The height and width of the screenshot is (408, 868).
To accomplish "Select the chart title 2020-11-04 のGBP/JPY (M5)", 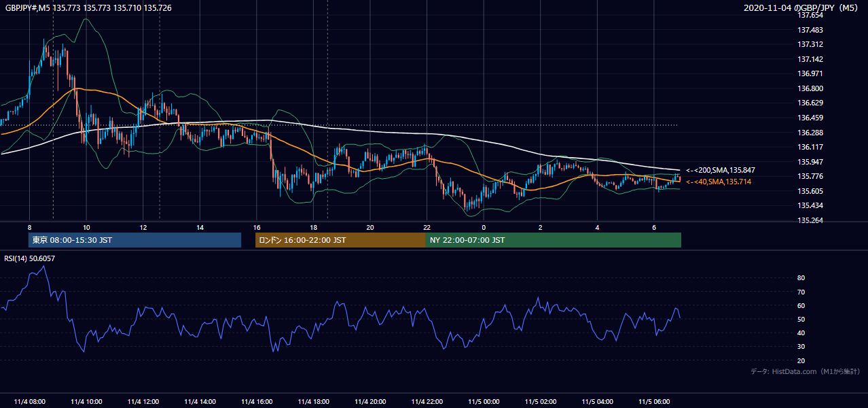I will click(801, 7).
